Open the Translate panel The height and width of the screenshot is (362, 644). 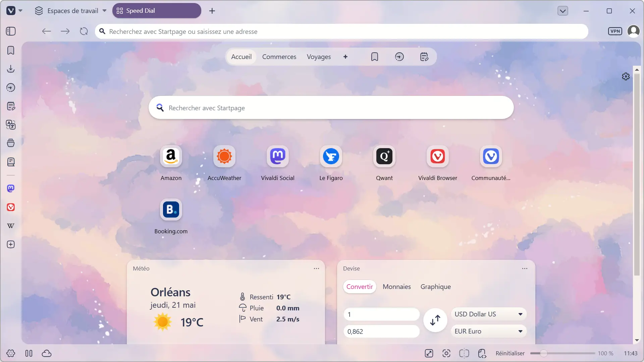pyautogui.click(x=11, y=125)
